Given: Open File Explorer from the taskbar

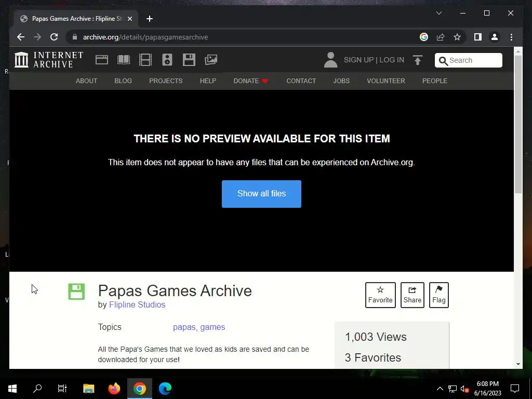Looking at the screenshot, I should [x=88, y=389].
